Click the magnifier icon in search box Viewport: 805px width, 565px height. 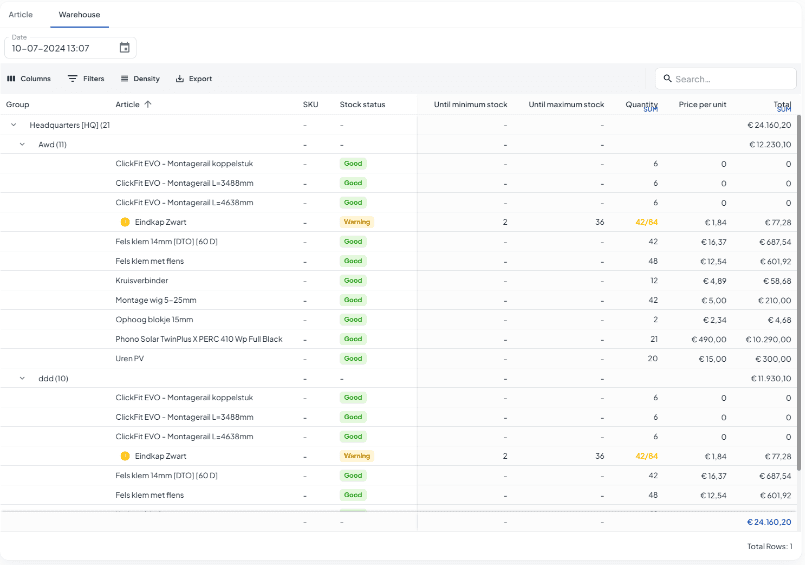click(x=666, y=79)
